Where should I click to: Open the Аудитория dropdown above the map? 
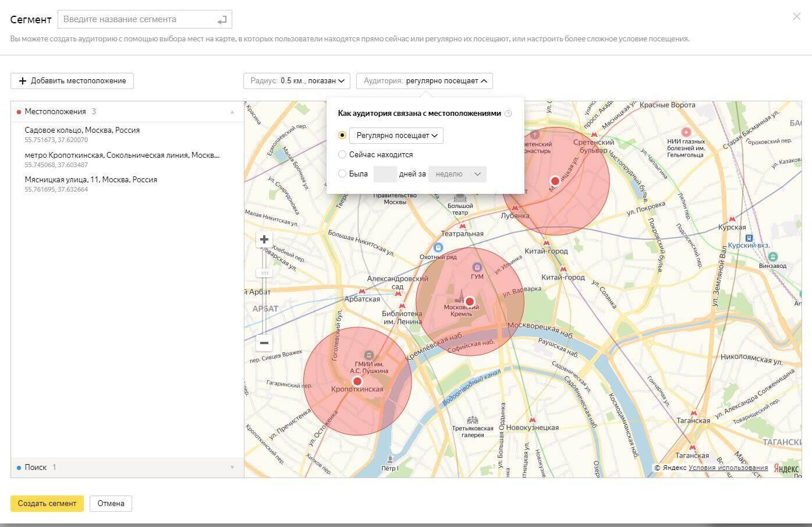(x=424, y=81)
